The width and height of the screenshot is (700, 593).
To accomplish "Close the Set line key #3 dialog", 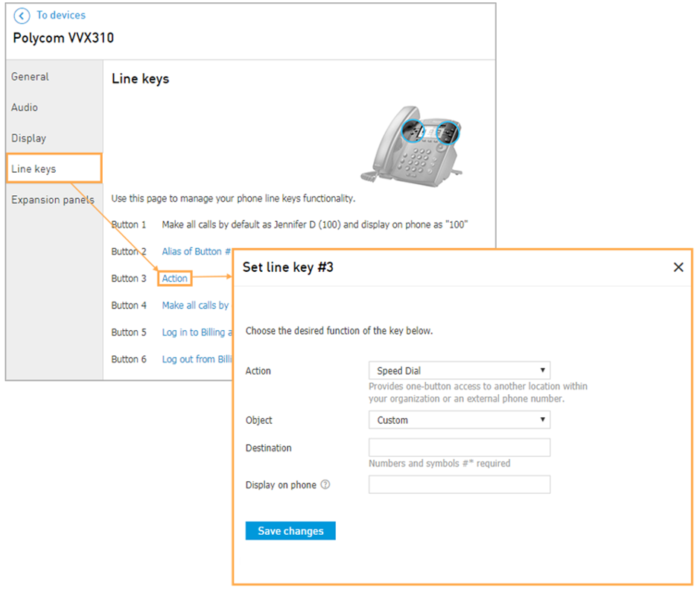I will tap(678, 267).
